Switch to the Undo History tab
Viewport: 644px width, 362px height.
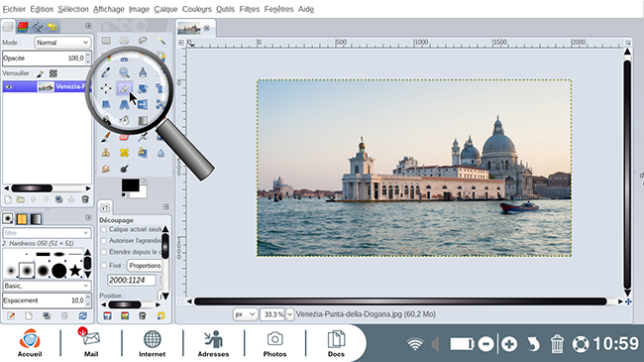coord(53,27)
